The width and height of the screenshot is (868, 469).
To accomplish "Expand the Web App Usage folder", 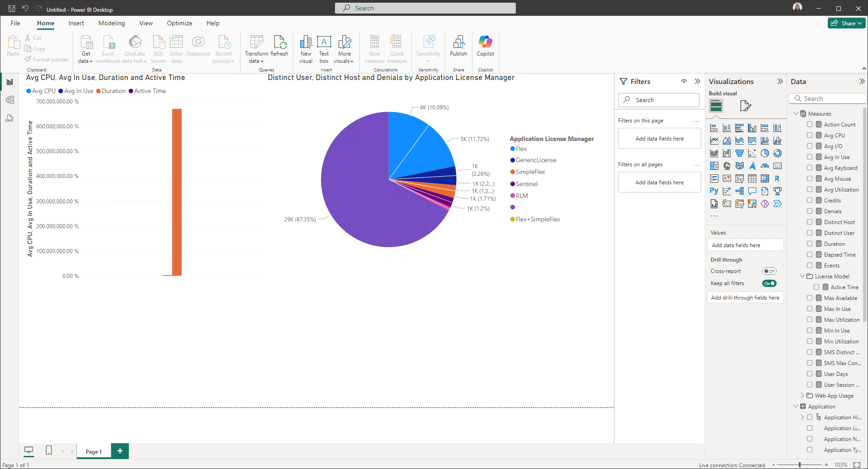I will click(802, 395).
